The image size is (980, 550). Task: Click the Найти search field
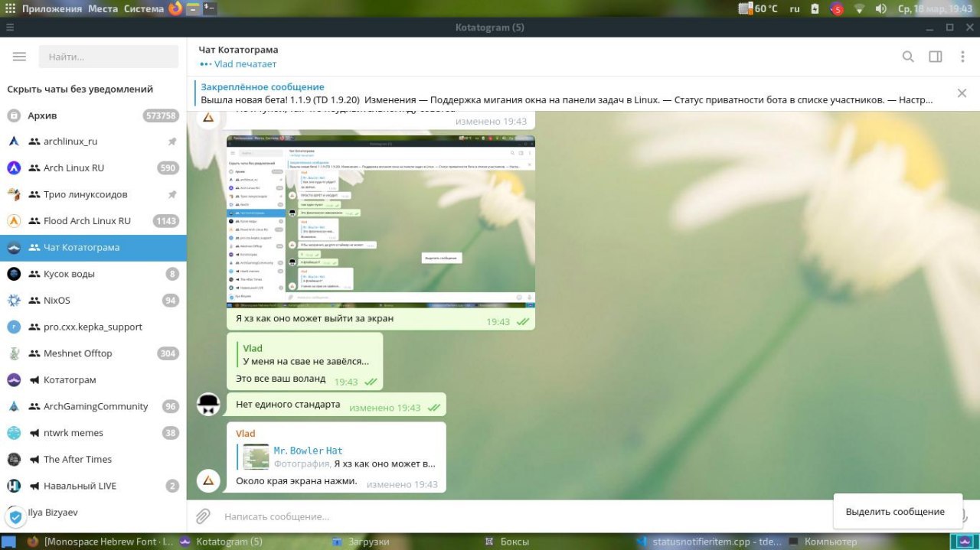click(x=108, y=57)
